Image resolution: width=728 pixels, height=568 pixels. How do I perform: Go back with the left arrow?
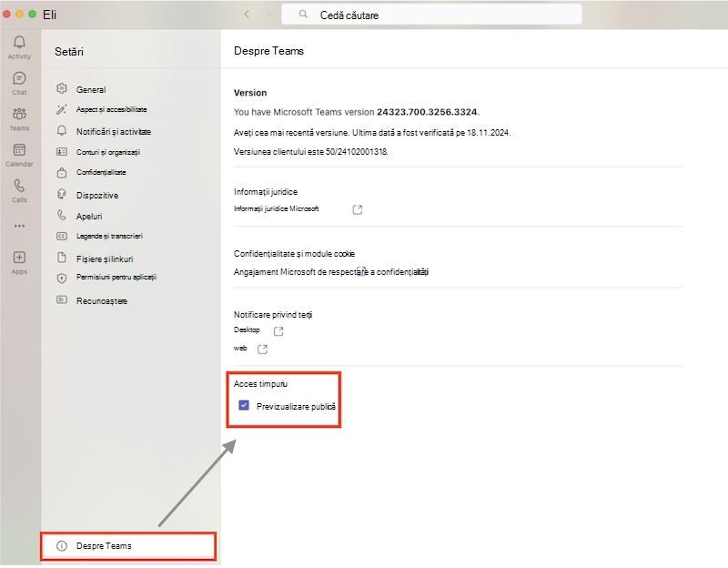(247, 14)
